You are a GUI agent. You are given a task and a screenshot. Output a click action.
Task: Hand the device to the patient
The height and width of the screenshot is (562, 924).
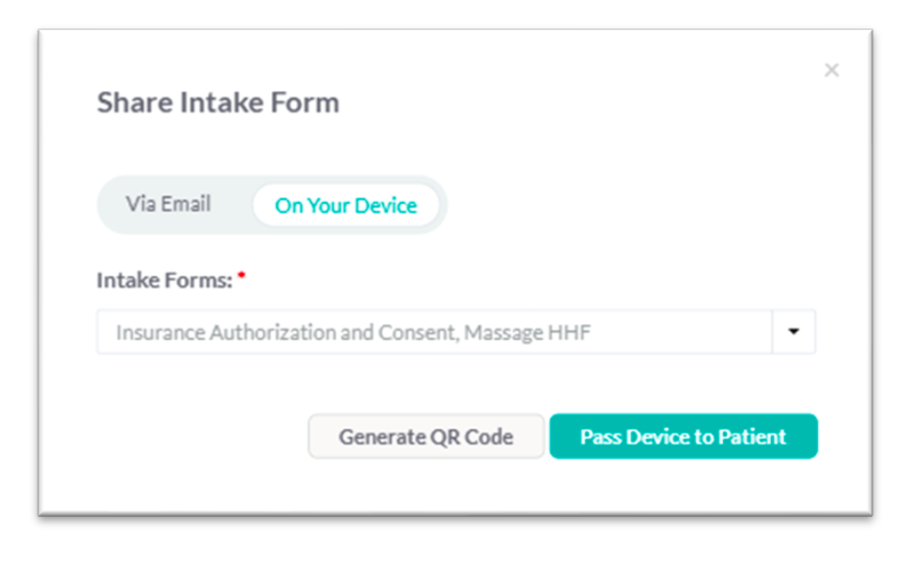(683, 437)
